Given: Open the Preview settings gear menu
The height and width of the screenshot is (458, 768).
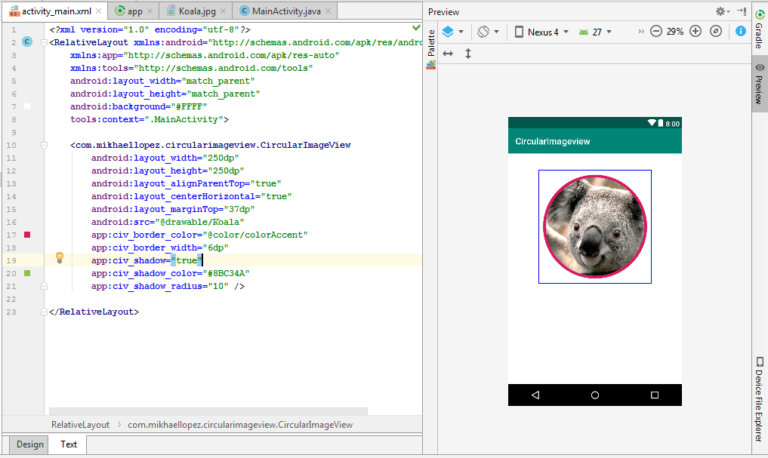Looking at the screenshot, I should (x=722, y=11).
